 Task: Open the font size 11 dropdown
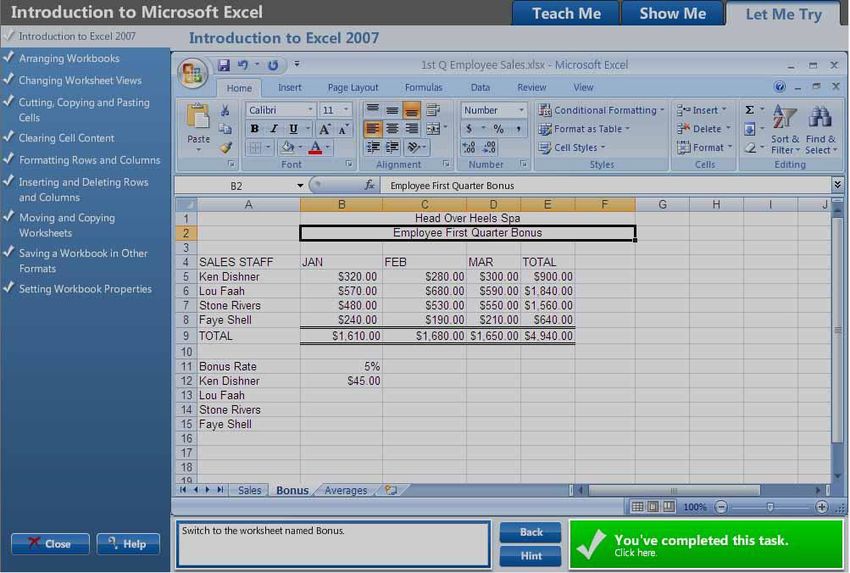[346, 110]
